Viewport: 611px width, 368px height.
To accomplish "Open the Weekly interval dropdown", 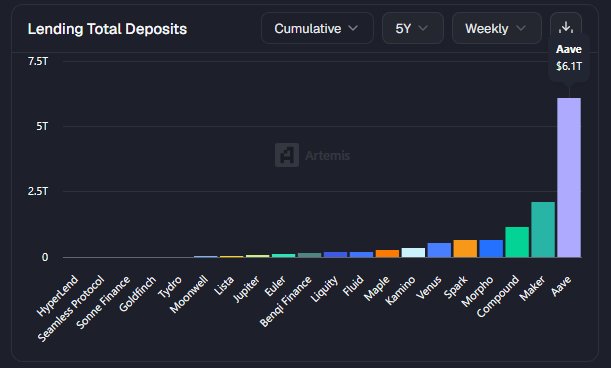I will coord(496,28).
